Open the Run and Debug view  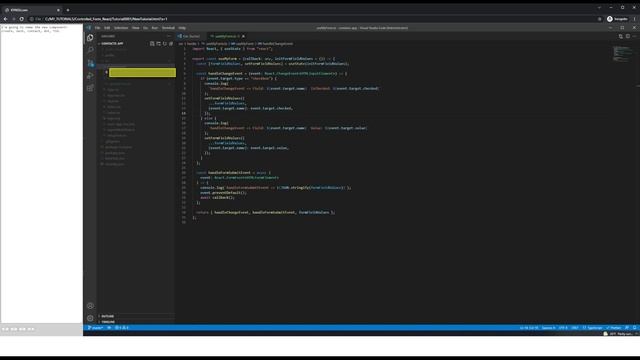[90, 76]
